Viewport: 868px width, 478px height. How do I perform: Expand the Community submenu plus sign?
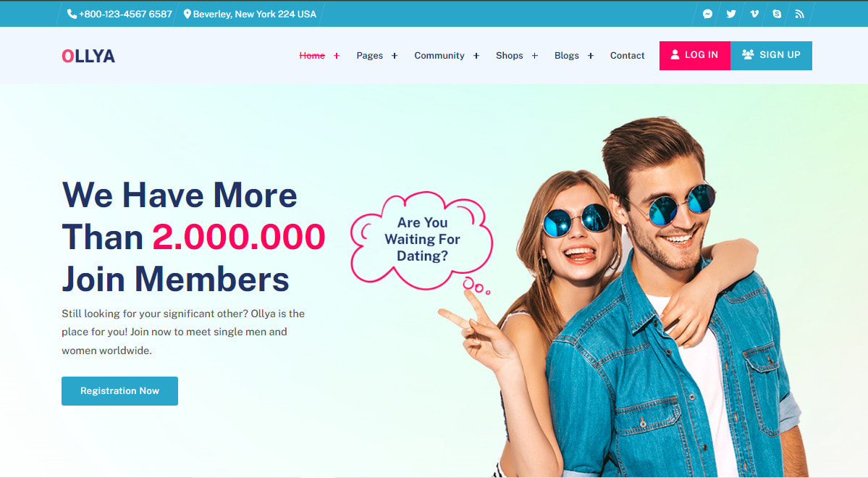(476, 55)
